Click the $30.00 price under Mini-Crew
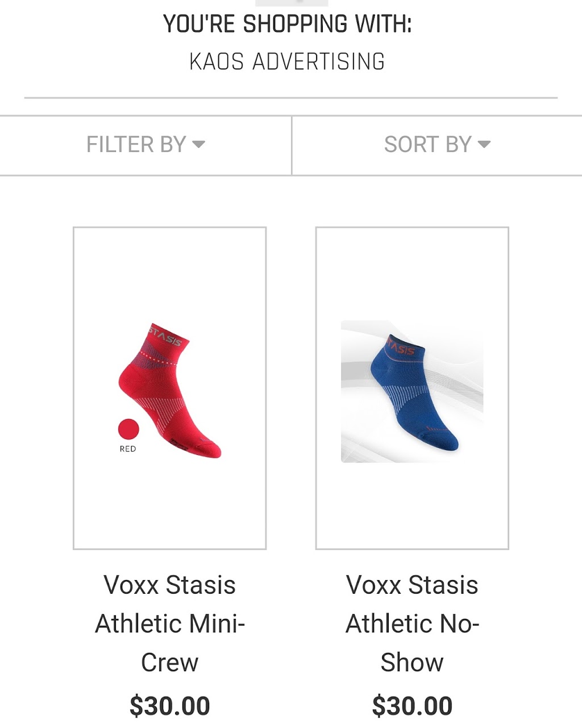 [x=170, y=706]
